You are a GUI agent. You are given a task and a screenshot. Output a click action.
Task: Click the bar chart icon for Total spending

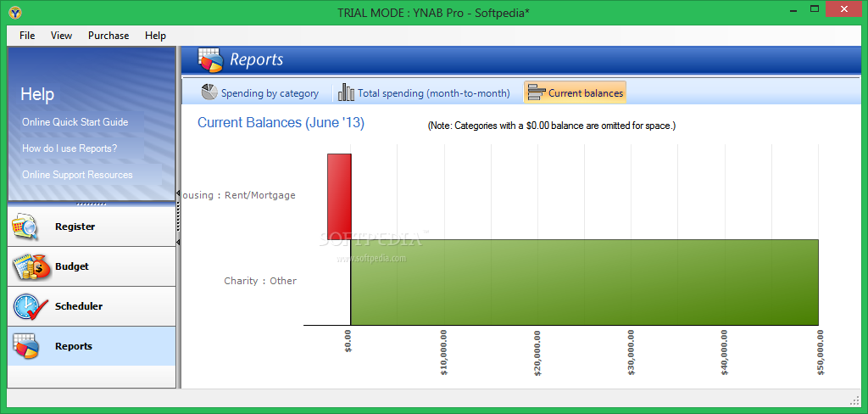[346, 92]
